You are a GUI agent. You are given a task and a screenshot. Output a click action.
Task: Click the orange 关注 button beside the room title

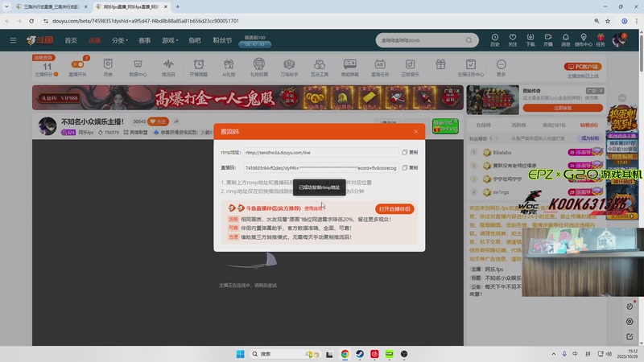(x=158, y=121)
